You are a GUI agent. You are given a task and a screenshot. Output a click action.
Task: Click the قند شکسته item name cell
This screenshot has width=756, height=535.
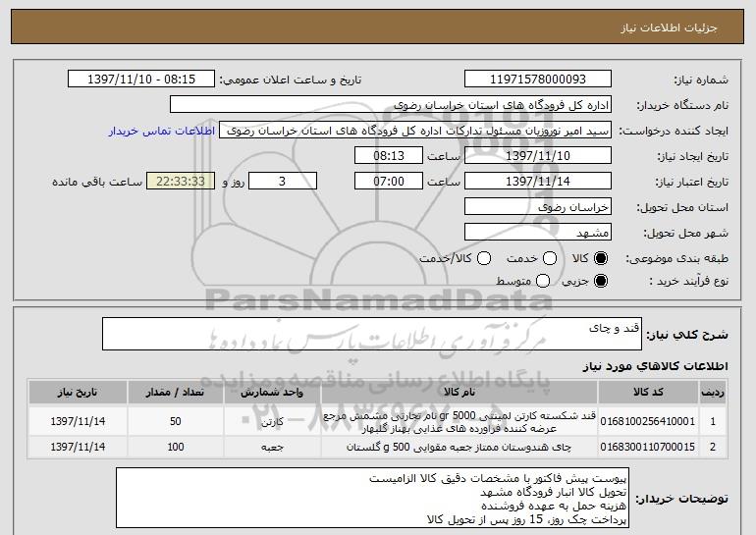tap(459, 422)
